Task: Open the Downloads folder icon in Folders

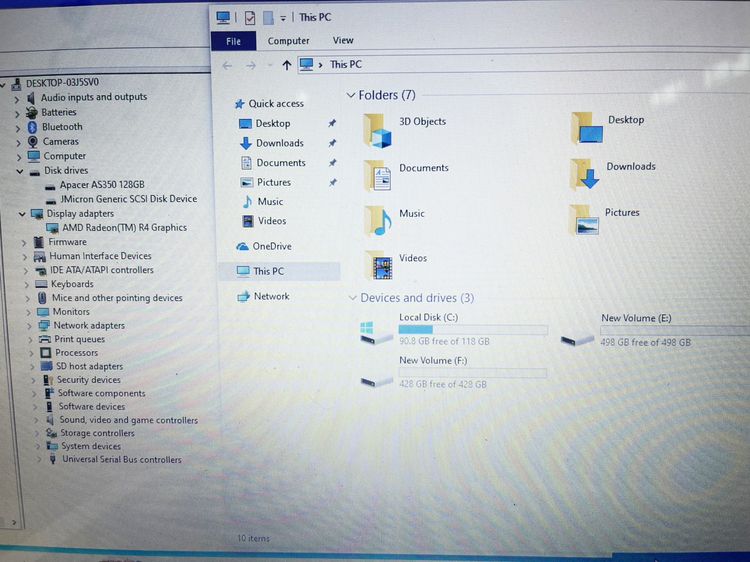Action: [585, 174]
